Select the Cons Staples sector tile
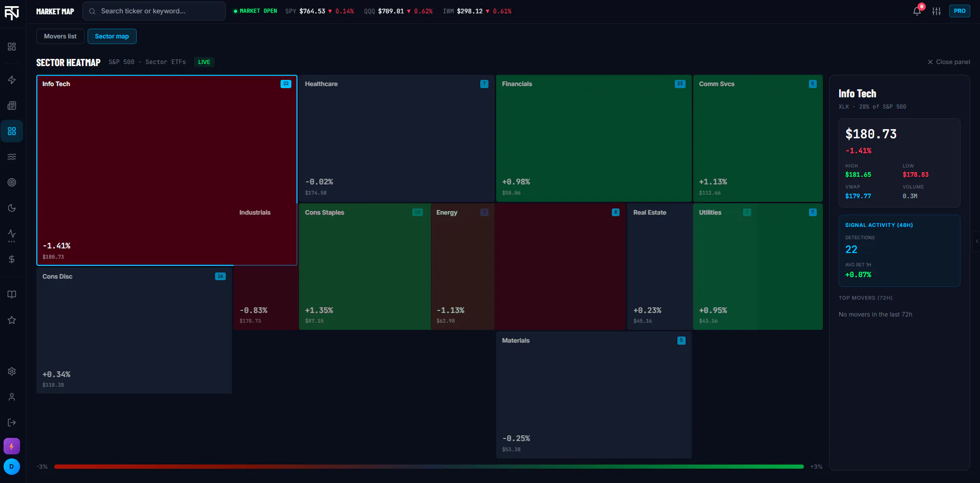 tap(364, 266)
